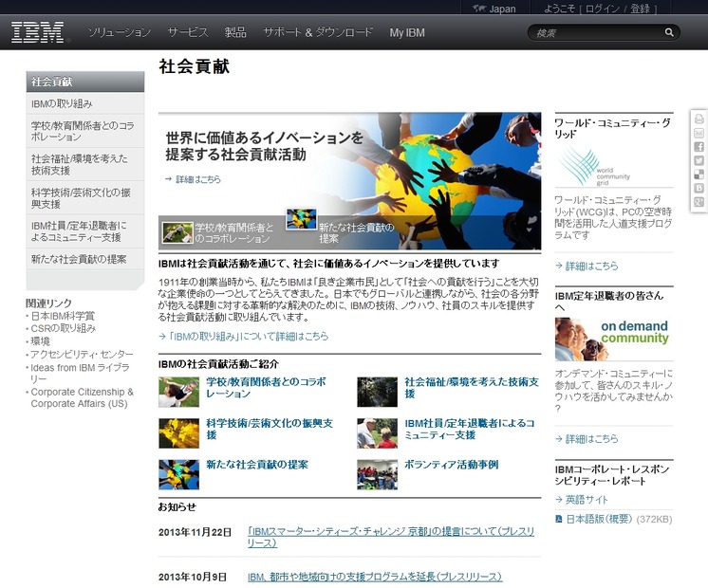
Task: Open IBM社員/定年退職者によるコミュニティー支援 sidebar item
Action: tap(85, 231)
